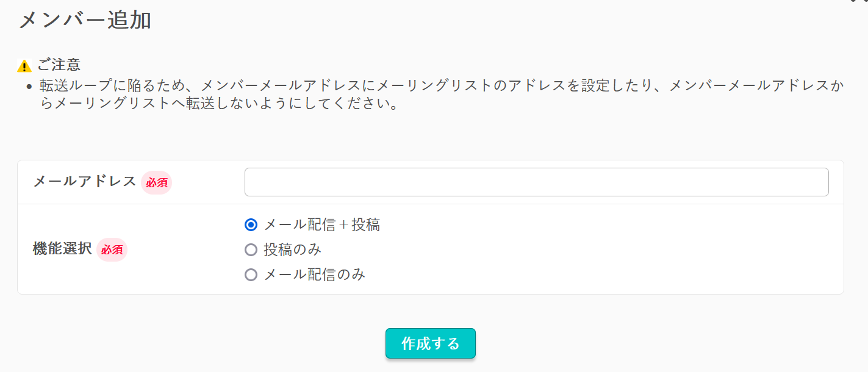
Task: Click the メールアドレス field label
Action: [x=85, y=181]
